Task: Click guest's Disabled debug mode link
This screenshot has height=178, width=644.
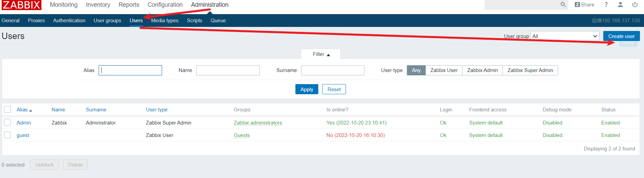Action: click(x=552, y=135)
